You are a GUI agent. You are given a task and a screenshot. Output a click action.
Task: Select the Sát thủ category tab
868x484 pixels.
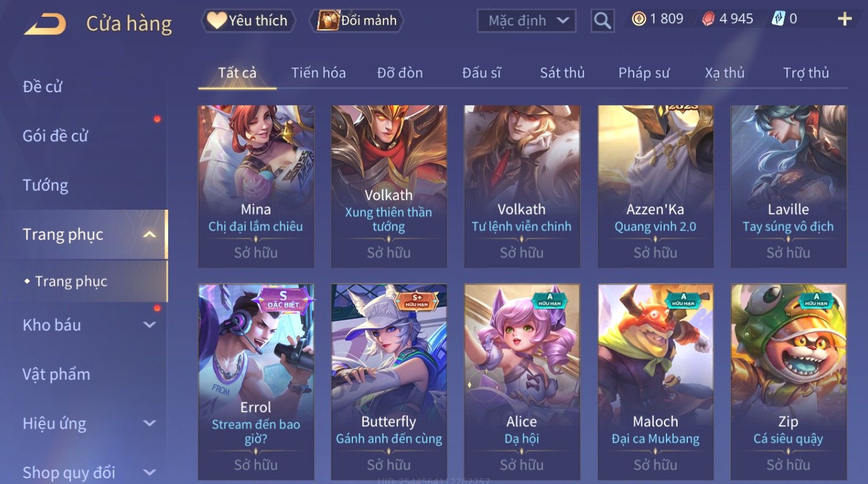click(x=562, y=73)
